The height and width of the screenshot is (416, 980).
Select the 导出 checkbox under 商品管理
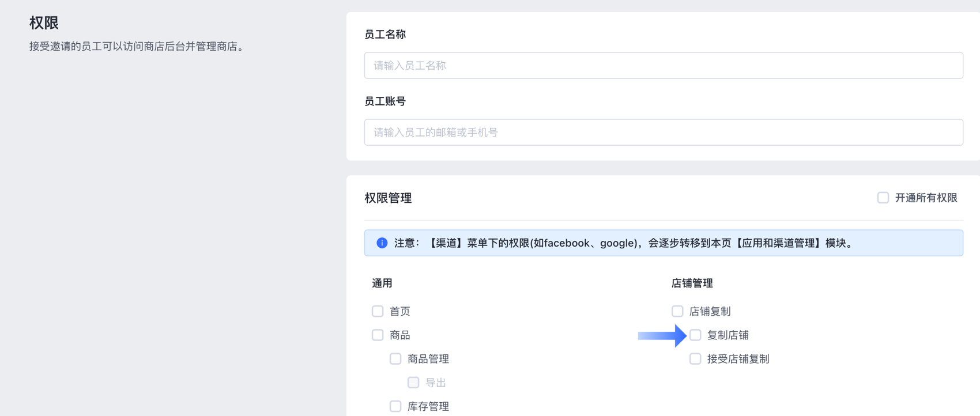(413, 383)
